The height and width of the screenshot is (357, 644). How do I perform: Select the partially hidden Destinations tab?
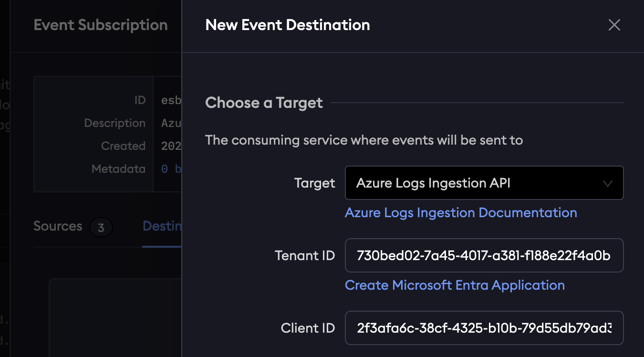[162, 226]
